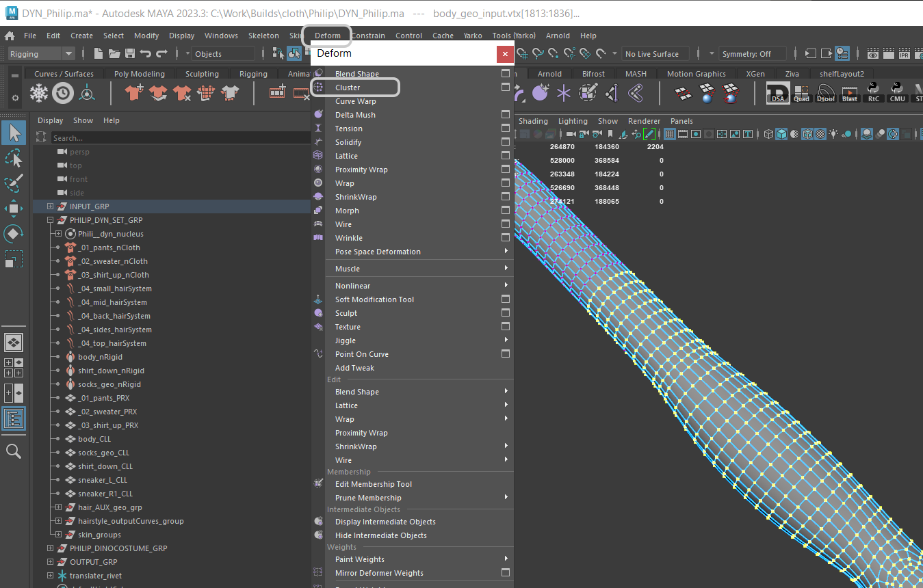Collapse the PHILIP_DYN_SET_GRP node
This screenshot has width=923, height=588.
(x=50, y=220)
